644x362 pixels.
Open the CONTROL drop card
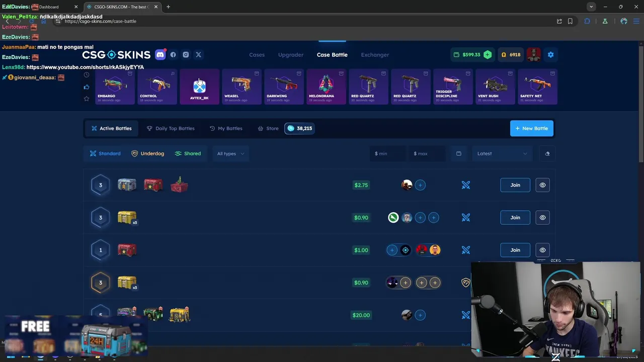pos(157,87)
